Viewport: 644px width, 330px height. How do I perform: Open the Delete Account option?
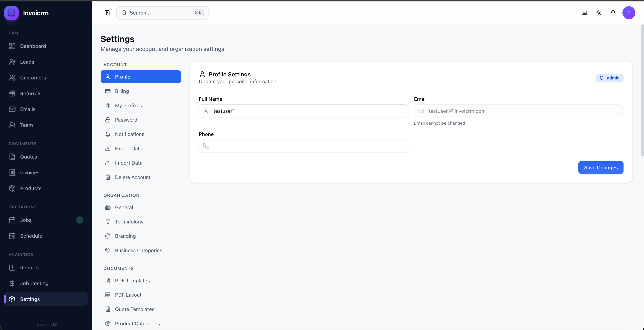(132, 177)
